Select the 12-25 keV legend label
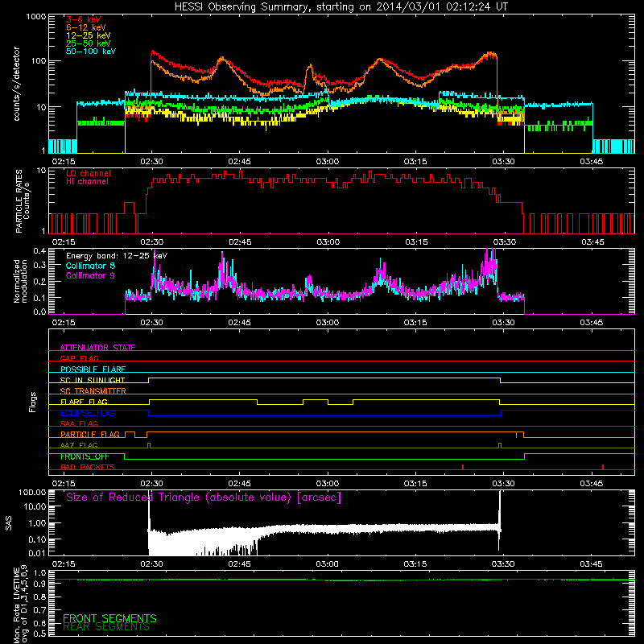 click(89, 35)
